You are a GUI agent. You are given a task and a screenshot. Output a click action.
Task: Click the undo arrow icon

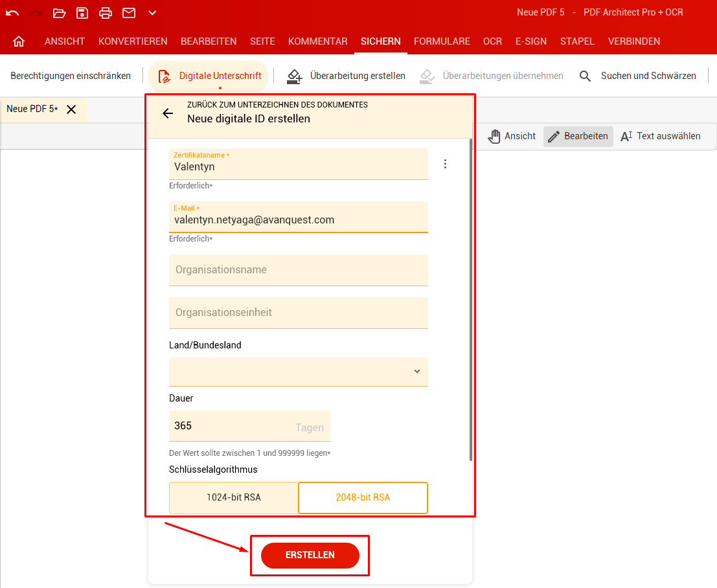(x=12, y=13)
